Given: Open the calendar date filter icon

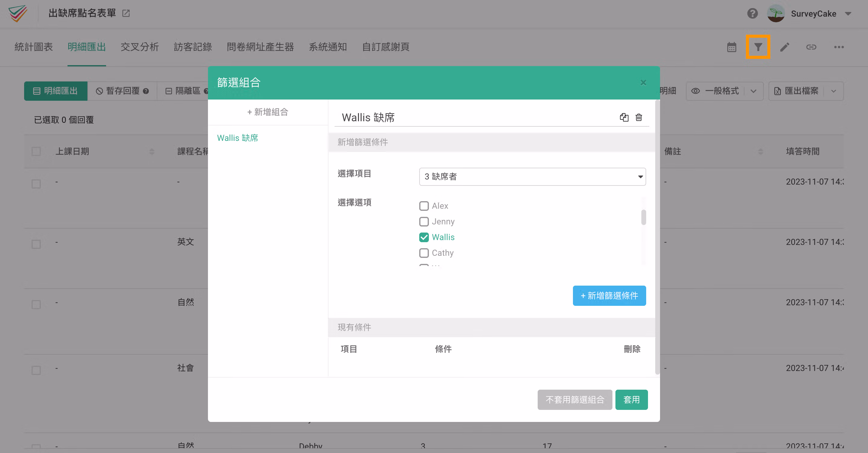Looking at the screenshot, I should (x=731, y=47).
